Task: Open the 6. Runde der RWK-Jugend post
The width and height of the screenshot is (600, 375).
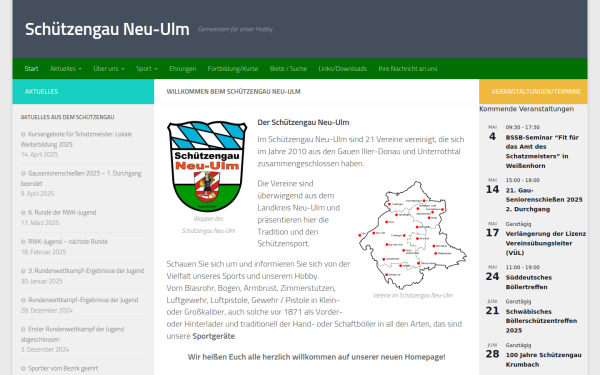Action: pyautogui.click(x=62, y=212)
